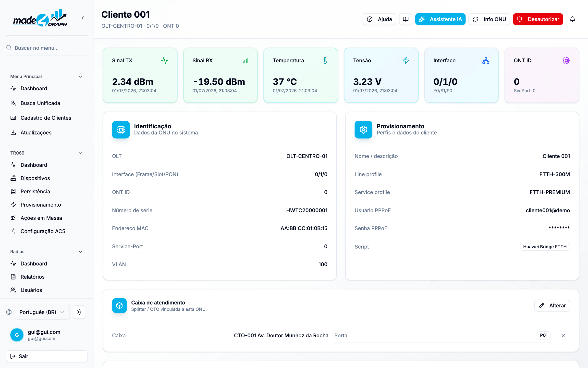This screenshot has width=588, height=368.
Task: Click the Provisionamento gear icon
Action: [363, 130]
